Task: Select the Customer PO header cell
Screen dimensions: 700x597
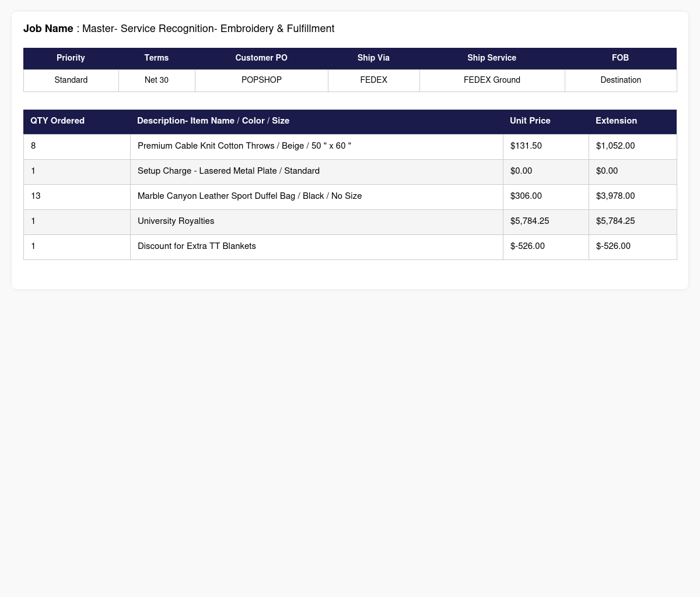Action: pyautogui.click(x=261, y=58)
